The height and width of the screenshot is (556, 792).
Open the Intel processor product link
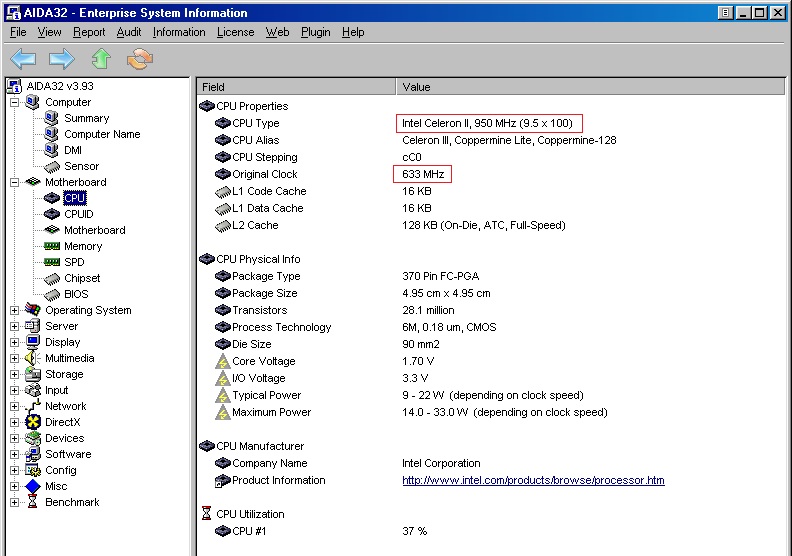(x=533, y=480)
